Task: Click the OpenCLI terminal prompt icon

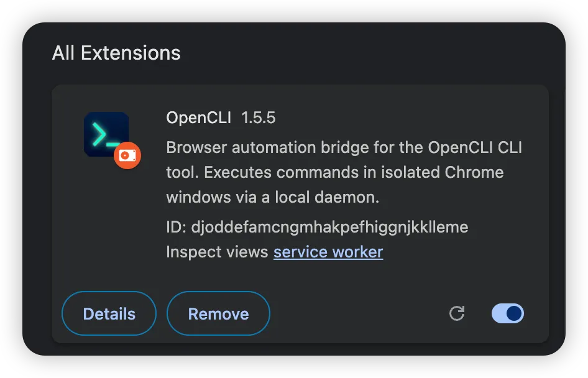Action: (x=106, y=134)
